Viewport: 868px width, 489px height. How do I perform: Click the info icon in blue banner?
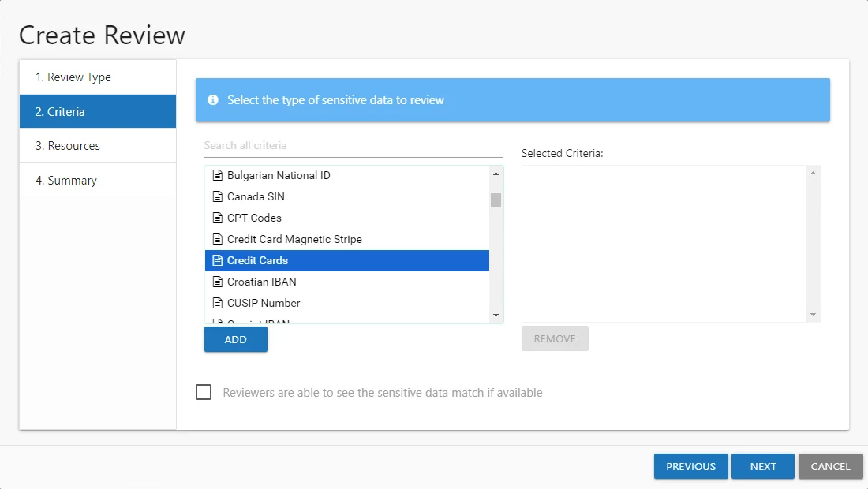pos(212,100)
